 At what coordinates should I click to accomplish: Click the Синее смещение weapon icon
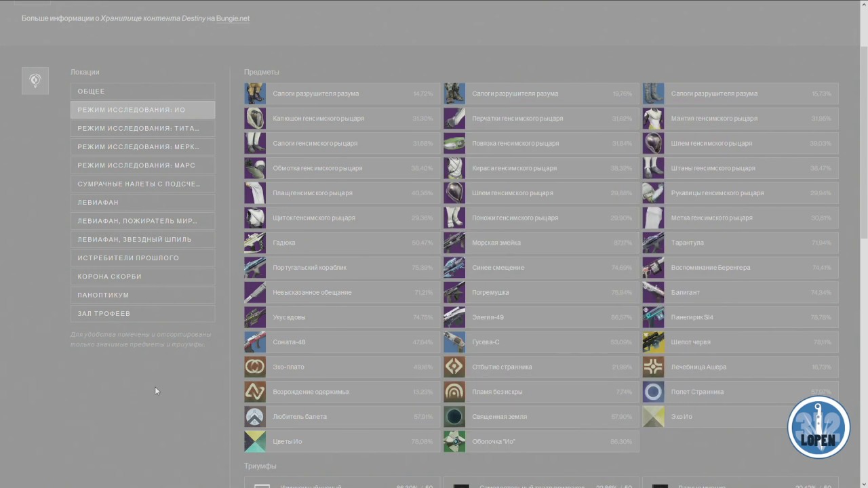(x=454, y=268)
